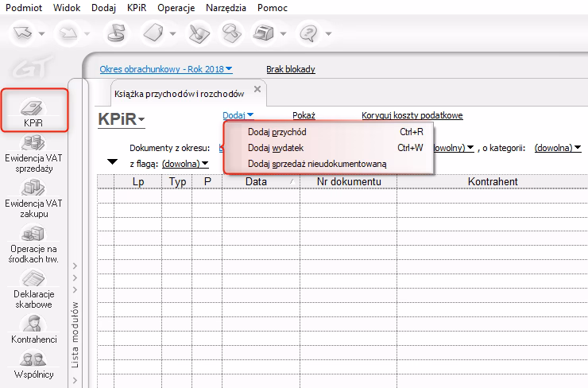Close the Książka przychodów i rozchodów tab
The width and height of the screenshot is (588, 388).
pos(257,89)
